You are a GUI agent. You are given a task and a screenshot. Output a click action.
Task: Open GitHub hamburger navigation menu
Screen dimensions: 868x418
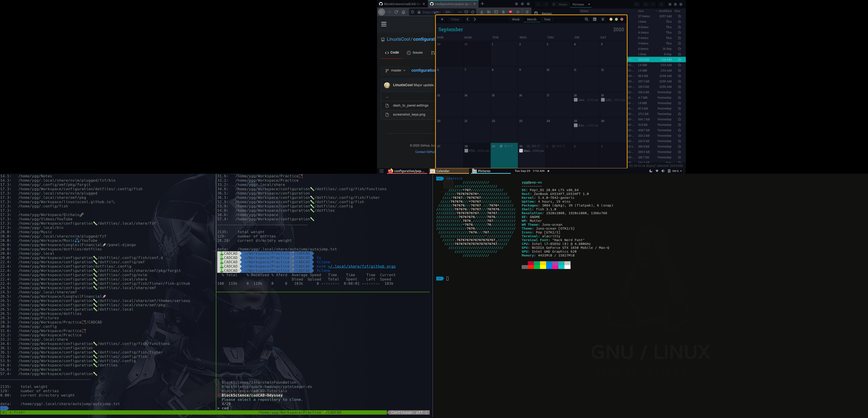(384, 24)
